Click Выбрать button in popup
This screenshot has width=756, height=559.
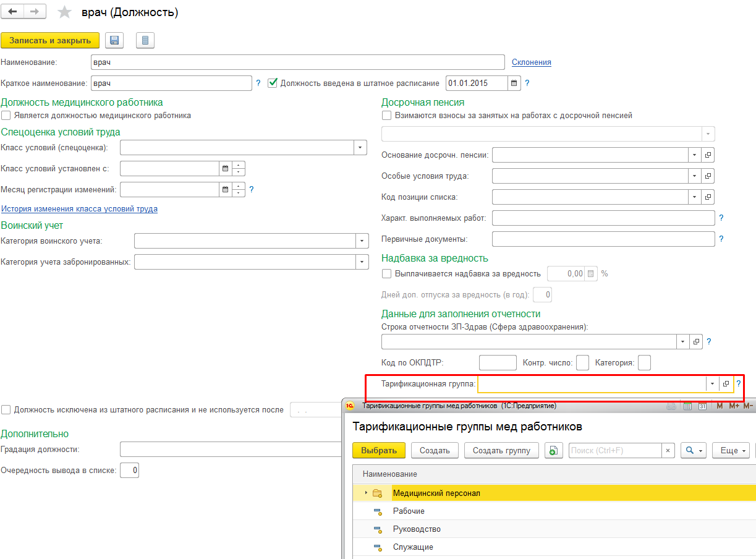click(x=379, y=451)
